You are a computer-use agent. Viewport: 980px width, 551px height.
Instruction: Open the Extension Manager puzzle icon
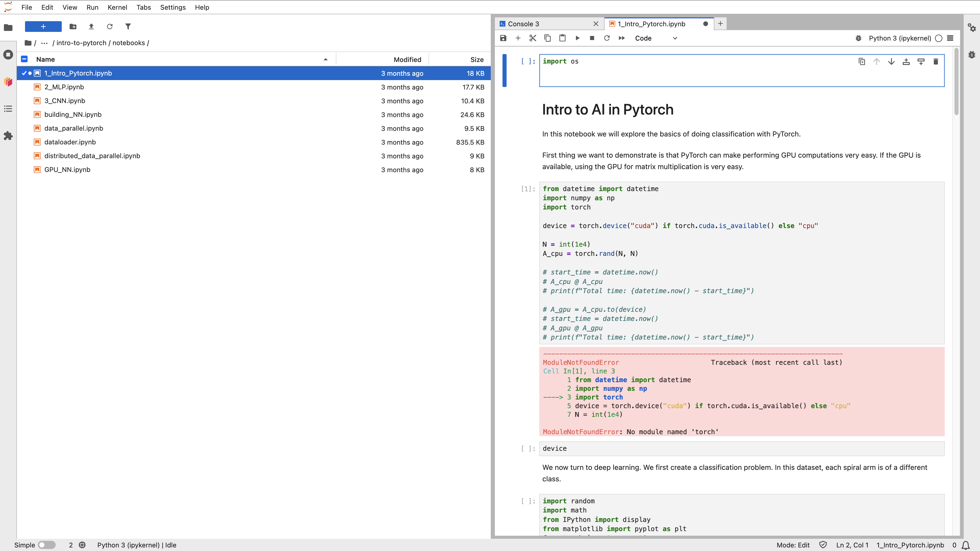(x=8, y=136)
